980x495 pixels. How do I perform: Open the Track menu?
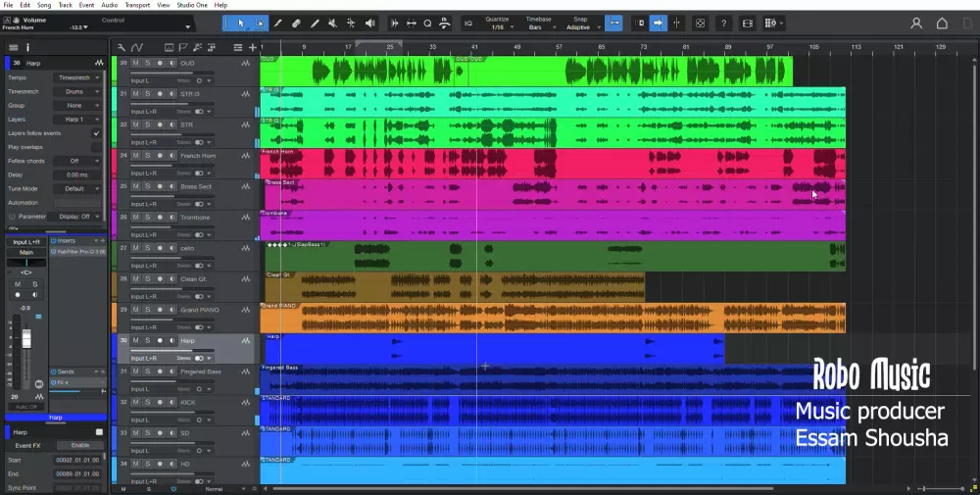tap(65, 4)
